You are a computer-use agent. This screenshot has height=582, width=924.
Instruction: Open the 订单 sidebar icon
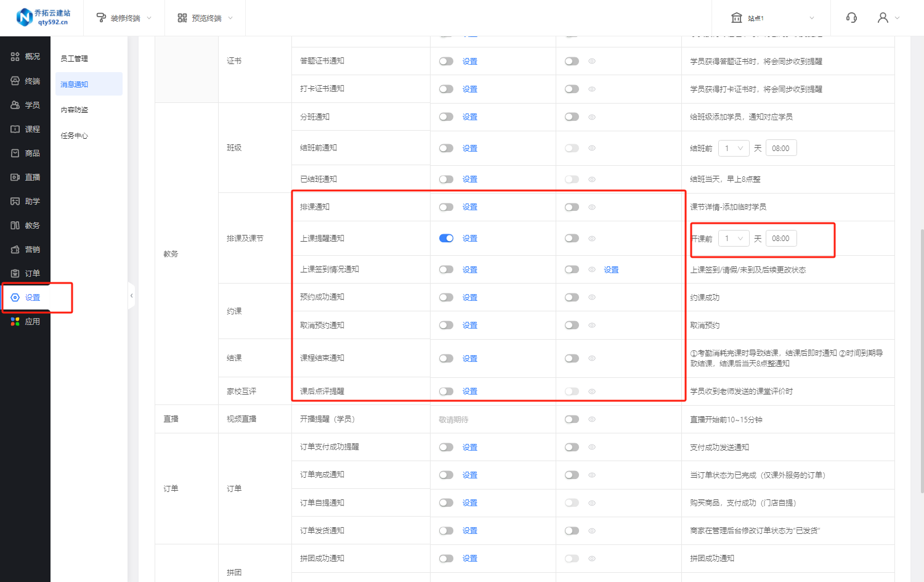tap(15, 273)
